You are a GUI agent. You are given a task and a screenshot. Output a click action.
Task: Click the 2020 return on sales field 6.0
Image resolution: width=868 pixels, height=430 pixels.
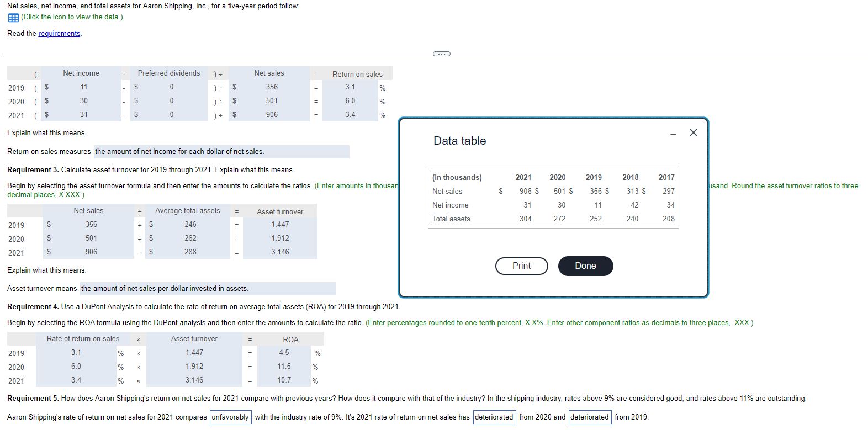(x=350, y=100)
